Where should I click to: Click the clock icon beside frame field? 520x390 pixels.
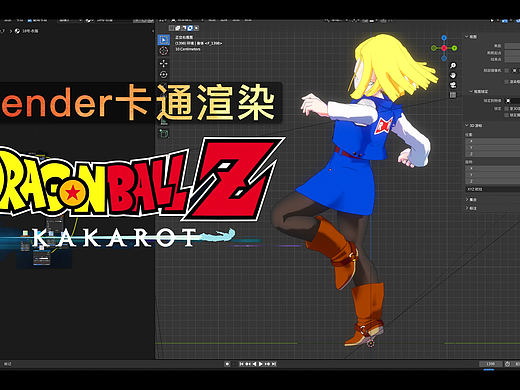tap(507, 364)
